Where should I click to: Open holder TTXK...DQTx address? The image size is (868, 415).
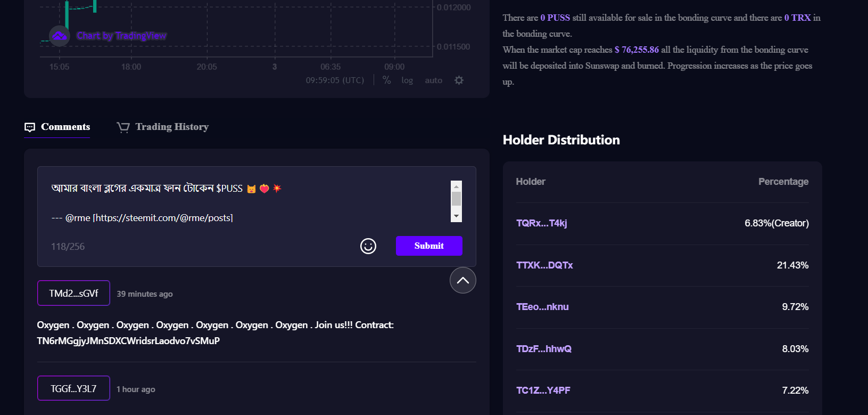pyautogui.click(x=544, y=265)
